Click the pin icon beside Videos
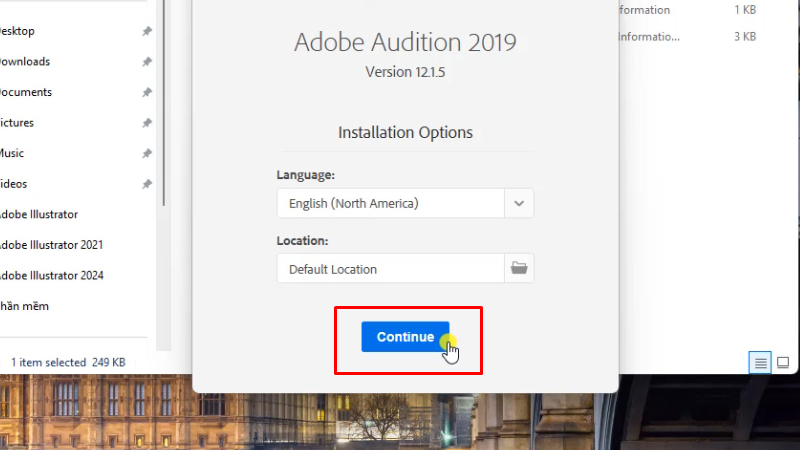 coord(147,184)
